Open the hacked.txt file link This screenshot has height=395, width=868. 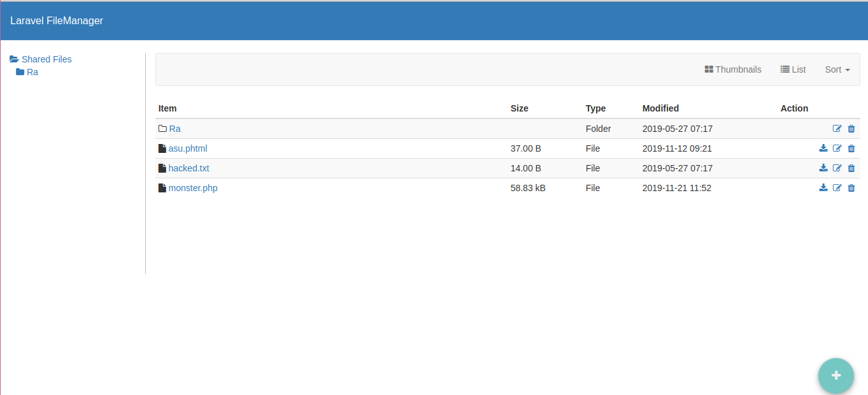click(x=189, y=168)
